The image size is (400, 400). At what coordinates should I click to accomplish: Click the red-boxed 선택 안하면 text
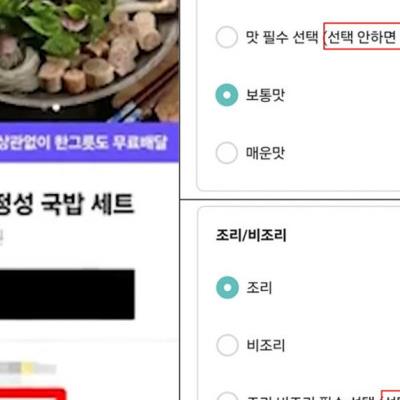pyautogui.click(x=362, y=36)
